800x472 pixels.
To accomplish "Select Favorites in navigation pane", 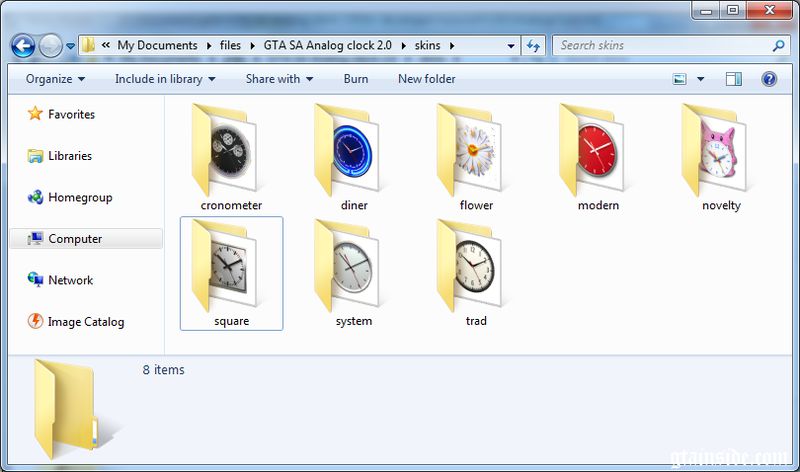I will (x=61, y=114).
